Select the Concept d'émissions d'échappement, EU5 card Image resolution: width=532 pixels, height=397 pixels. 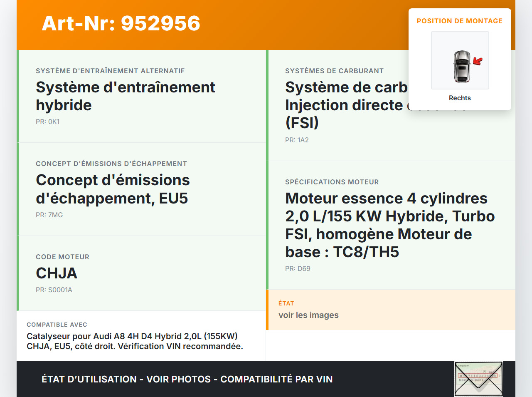click(113, 189)
